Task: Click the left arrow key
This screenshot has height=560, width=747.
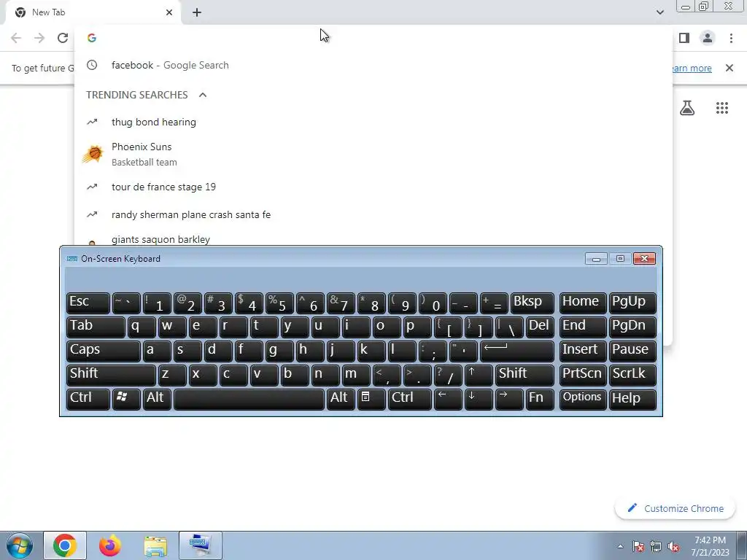Action: coord(448,399)
